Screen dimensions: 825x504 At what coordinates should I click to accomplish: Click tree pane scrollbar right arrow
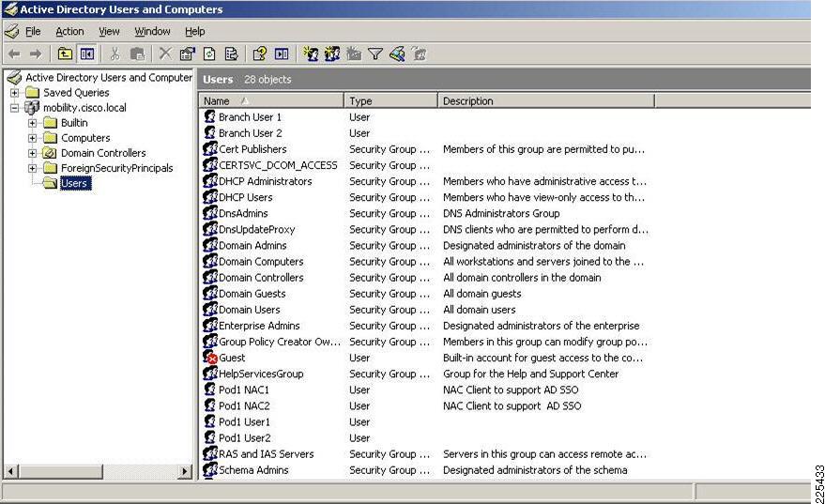[184, 471]
